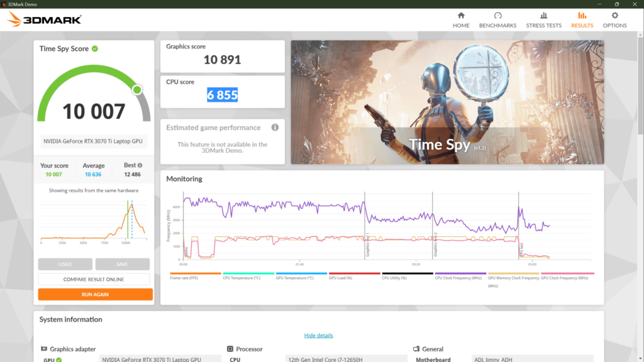This screenshot has height=362, width=644.
Task: Click the Graphics adapter icon
Action: tap(44, 349)
